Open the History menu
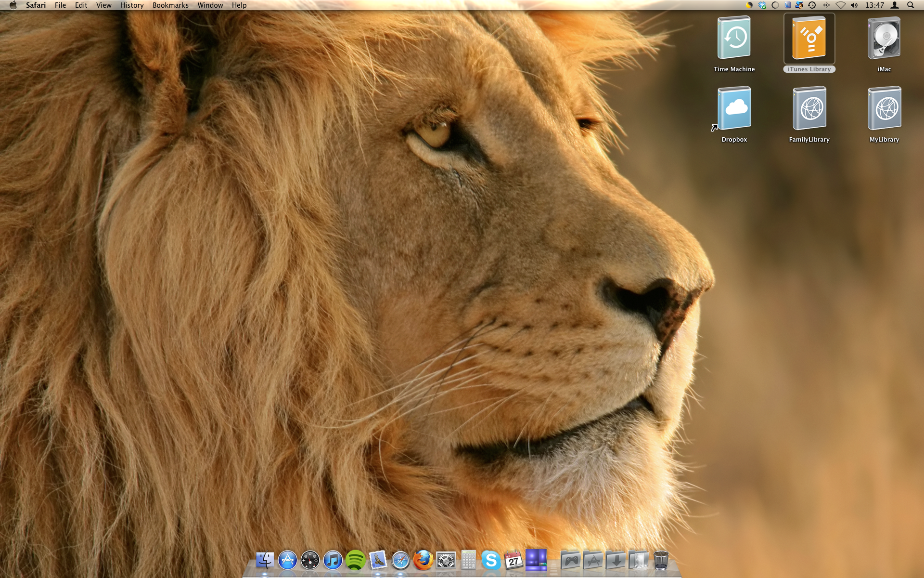The image size is (924, 578). [x=132, y=5]
